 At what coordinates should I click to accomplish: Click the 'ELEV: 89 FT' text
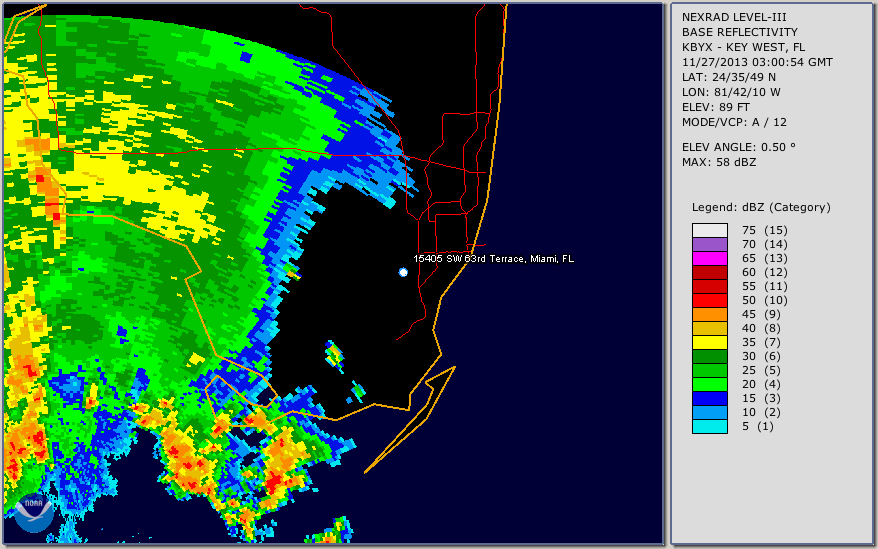(x=716, y=107)
